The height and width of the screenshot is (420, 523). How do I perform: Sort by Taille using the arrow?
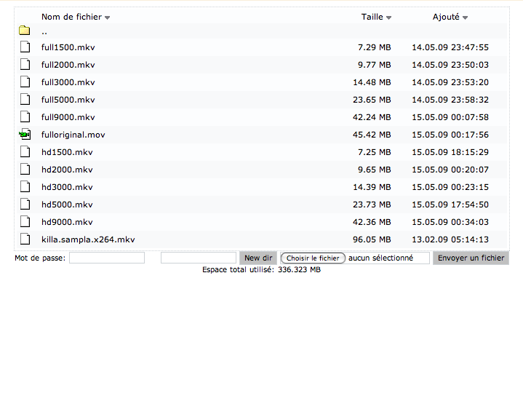(388, 17)
